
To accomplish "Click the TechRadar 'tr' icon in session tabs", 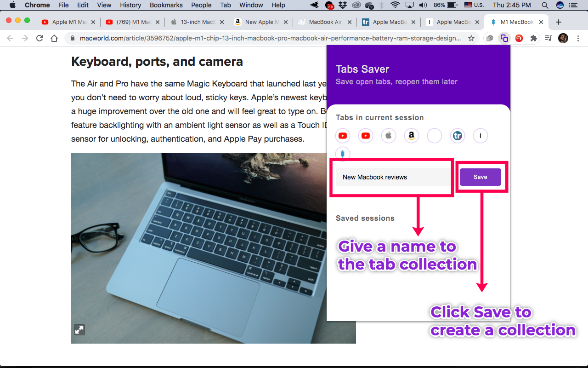I will (x=458, y=136).
